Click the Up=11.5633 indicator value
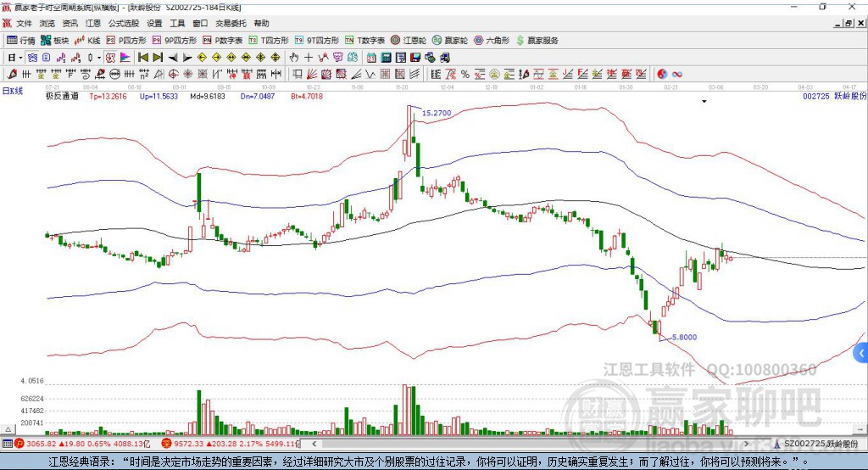 159,96
